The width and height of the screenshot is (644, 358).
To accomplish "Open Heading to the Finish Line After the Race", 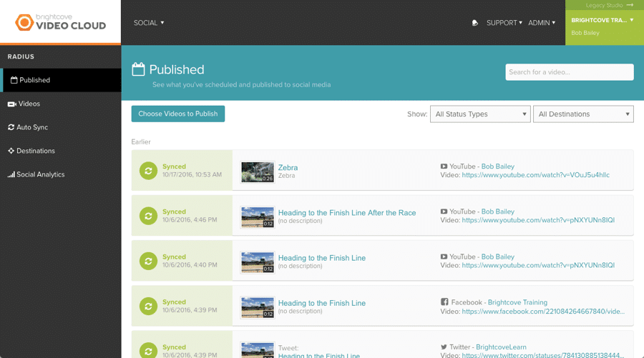I will pyautogui.click(x=347, y=212).
